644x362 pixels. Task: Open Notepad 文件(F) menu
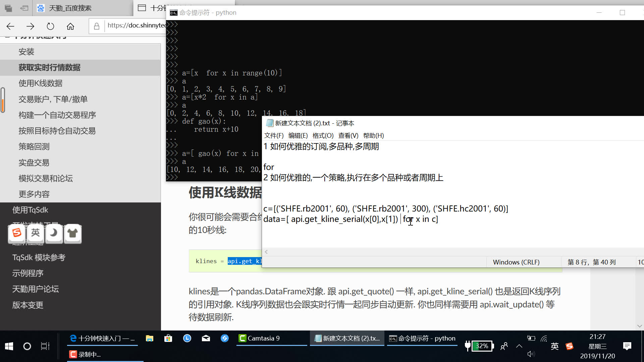coord(274,135)
